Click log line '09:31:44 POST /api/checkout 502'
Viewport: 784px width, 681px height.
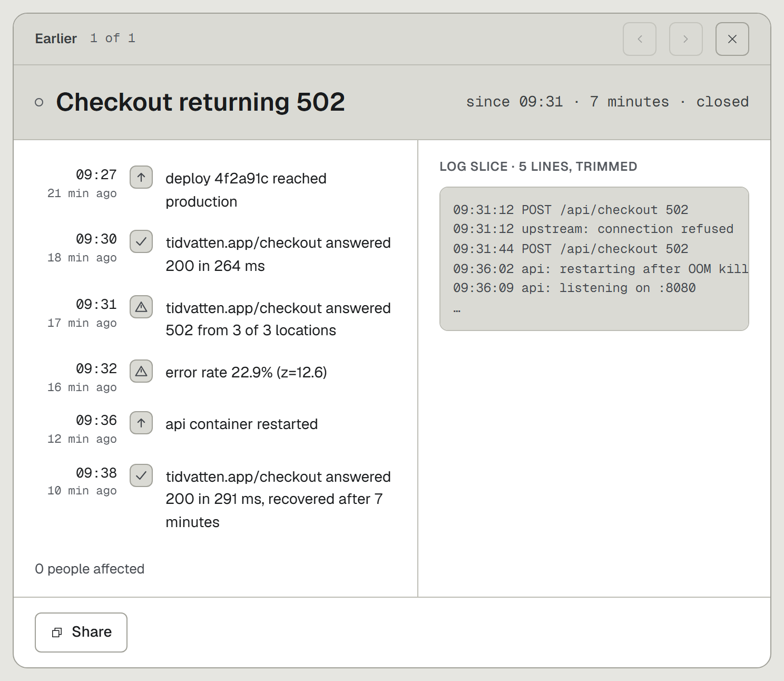pyautogui.click(x=571, y=249)
